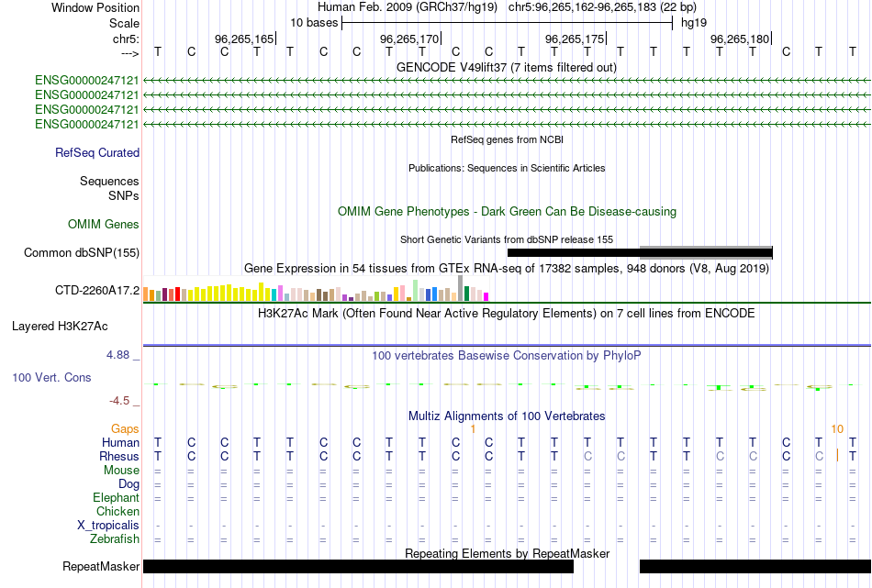Open the CTD-2260A17.2 gene expression label
The height and width of the screenshot is (588, 872).
point(97,290)
